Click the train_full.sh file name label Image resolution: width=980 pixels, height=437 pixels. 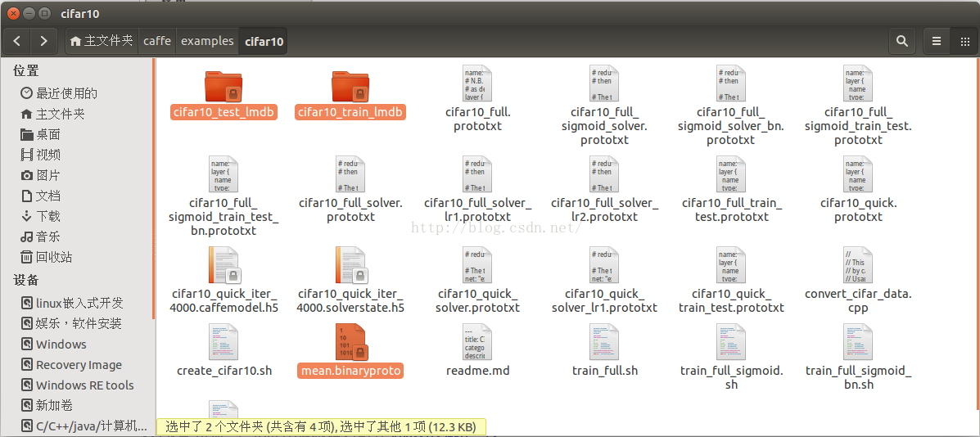(x=604, y=371)
